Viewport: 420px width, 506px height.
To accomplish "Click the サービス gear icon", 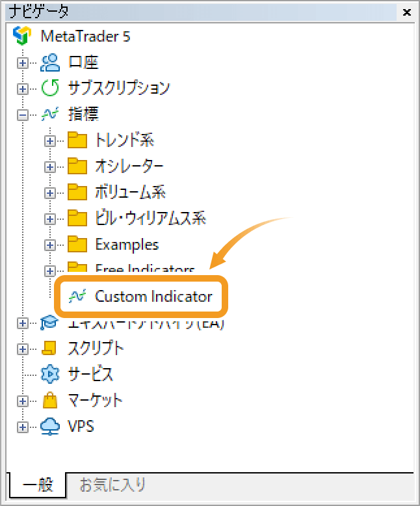I will tap(50, 375).
